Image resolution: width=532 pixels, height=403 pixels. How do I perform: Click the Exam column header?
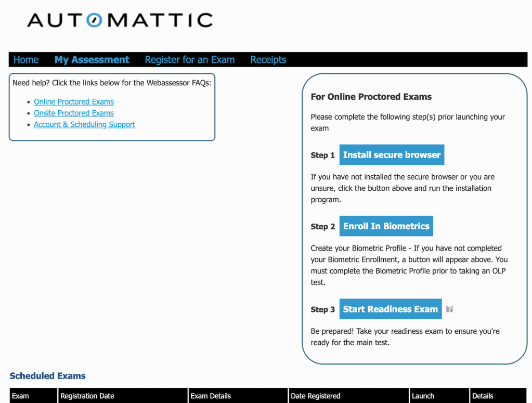(21, 396)
